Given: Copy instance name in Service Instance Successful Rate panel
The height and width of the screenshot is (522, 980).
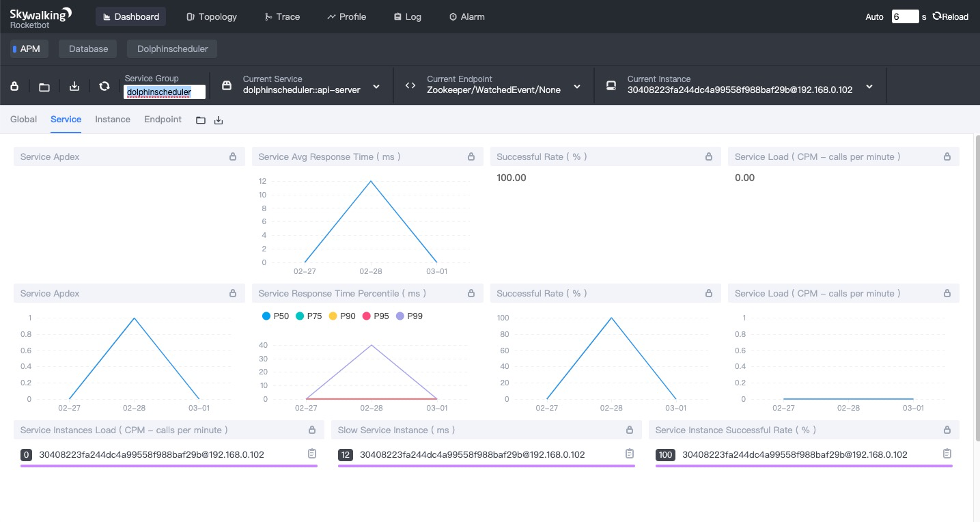Looking at the screenshot, I should [947, 454].
